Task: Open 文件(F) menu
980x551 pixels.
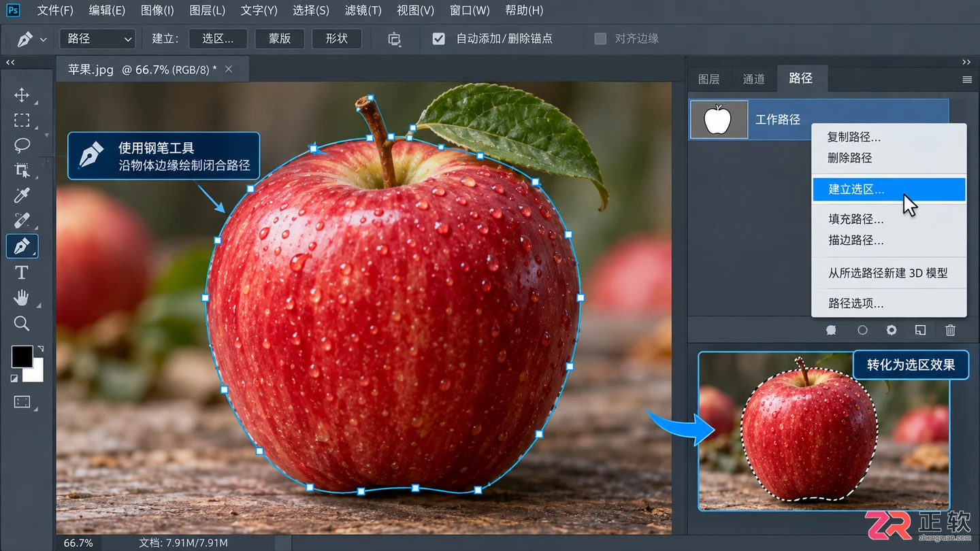Action: [x=55, y=11]
